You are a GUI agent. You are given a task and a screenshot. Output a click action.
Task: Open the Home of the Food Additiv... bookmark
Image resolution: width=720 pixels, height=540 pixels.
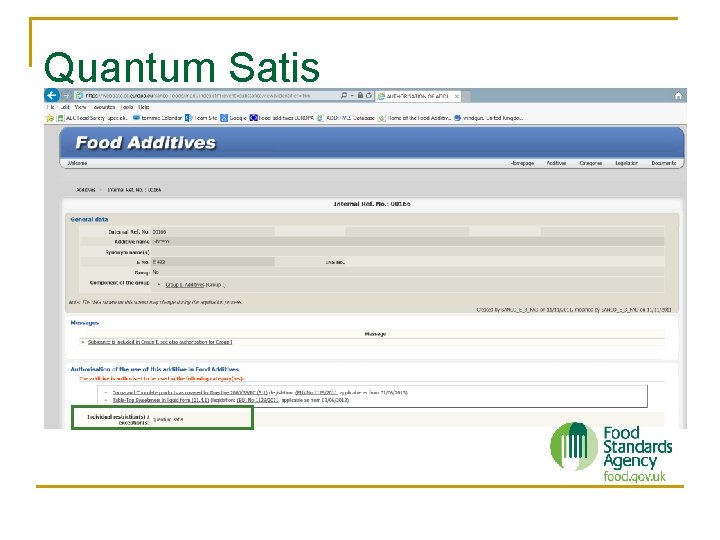414,118
